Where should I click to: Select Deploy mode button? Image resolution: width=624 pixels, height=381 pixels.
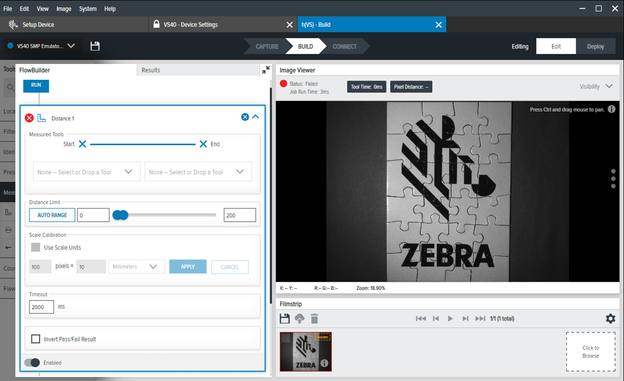(x=595, y=46)
